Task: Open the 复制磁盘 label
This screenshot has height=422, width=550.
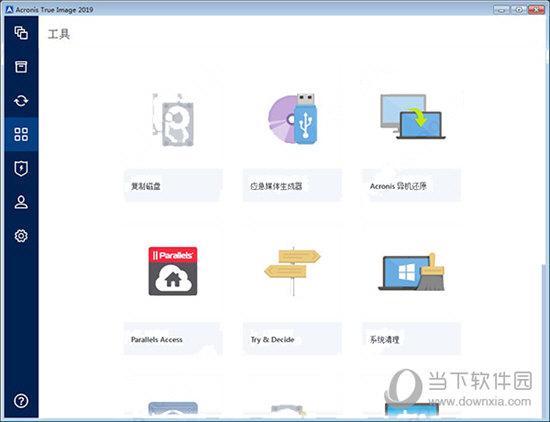Action: point(146,186)
